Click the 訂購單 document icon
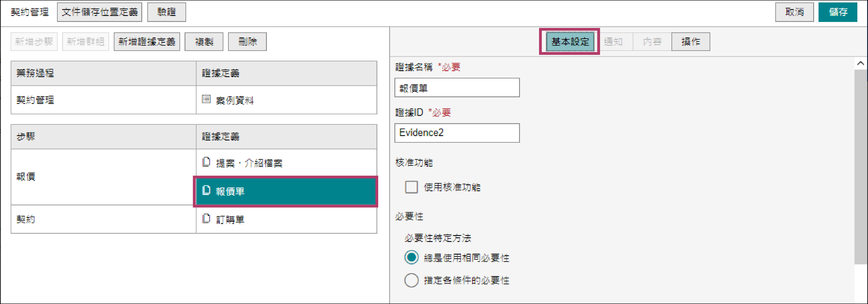Screen dimensions: 868x304 tap(206, 219)
